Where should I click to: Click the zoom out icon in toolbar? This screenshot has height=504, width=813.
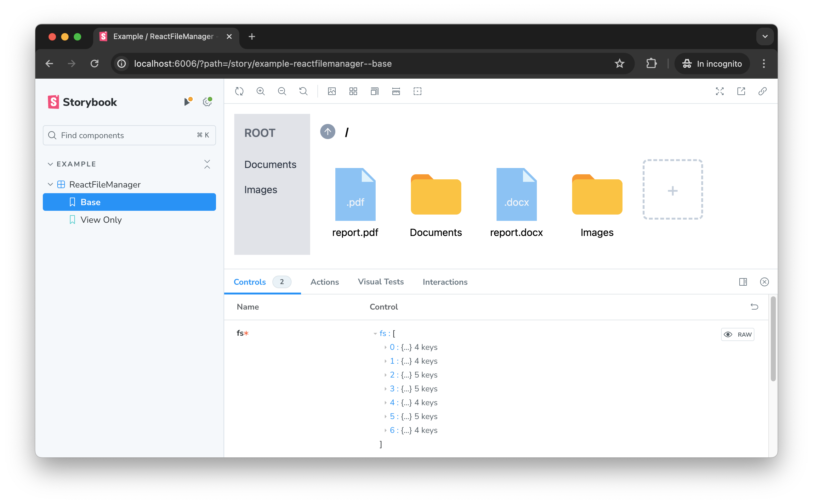click(282, 91)
